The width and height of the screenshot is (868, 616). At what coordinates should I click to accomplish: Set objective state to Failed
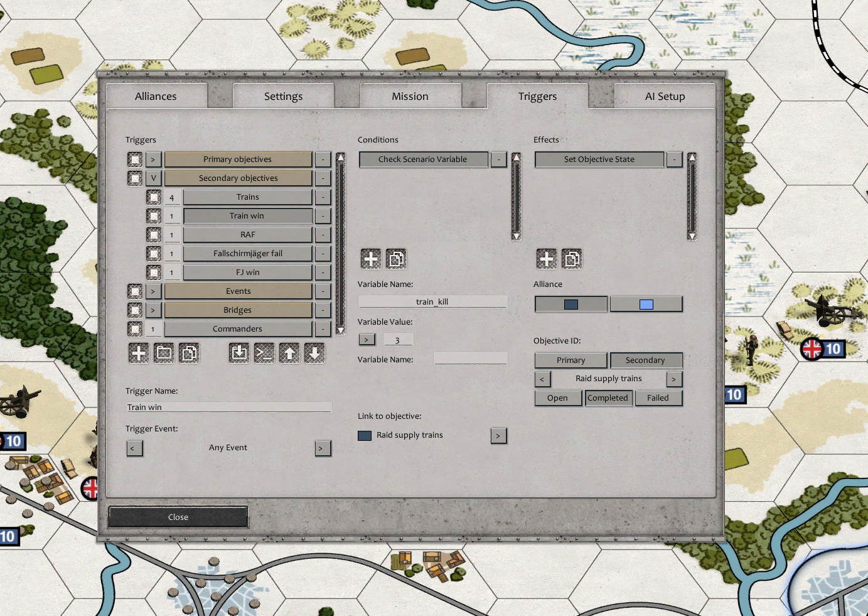pos(658,398)
